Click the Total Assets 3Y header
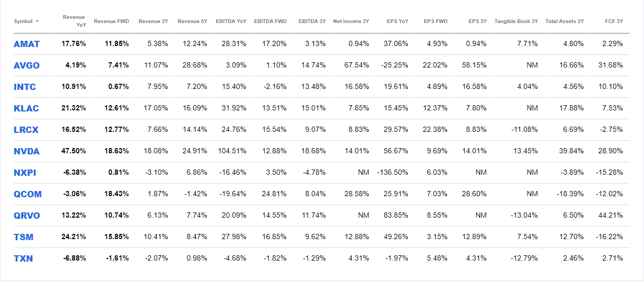 (564, 21)
